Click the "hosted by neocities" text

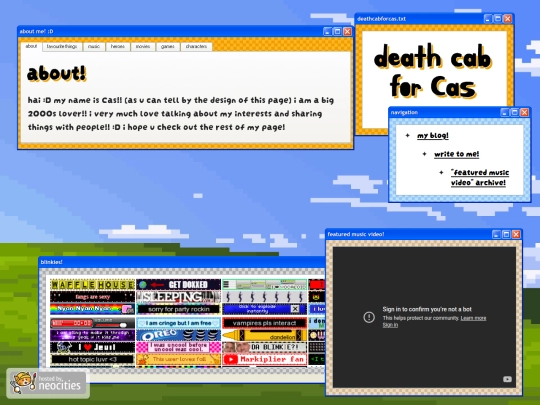[x=59, y=383]
